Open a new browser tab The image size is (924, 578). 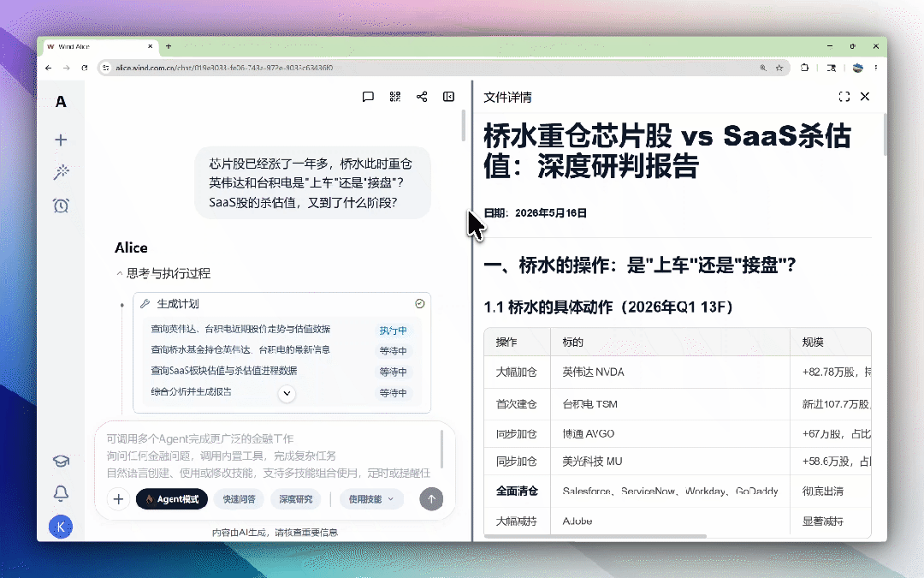[169, 46]
